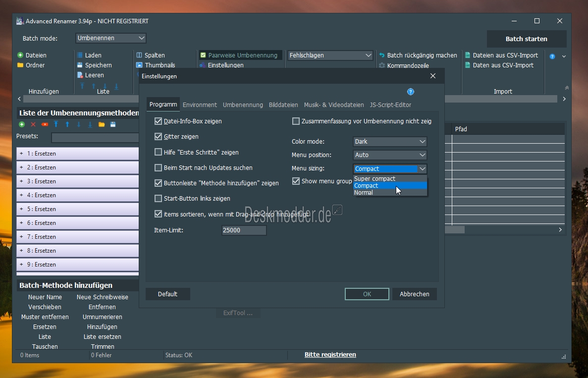Screen dimensions: 588x378
Task: Open the Color mode dropdown
Action: 390,141
